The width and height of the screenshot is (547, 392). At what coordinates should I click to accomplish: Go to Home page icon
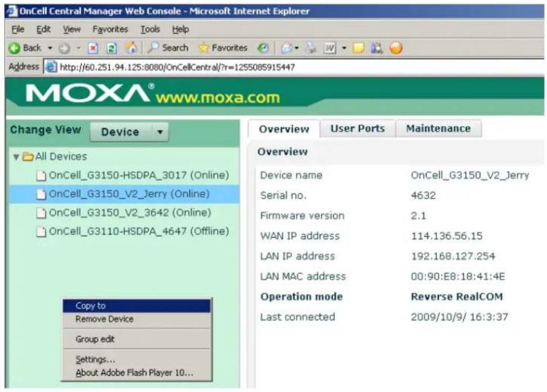point(131,48)
